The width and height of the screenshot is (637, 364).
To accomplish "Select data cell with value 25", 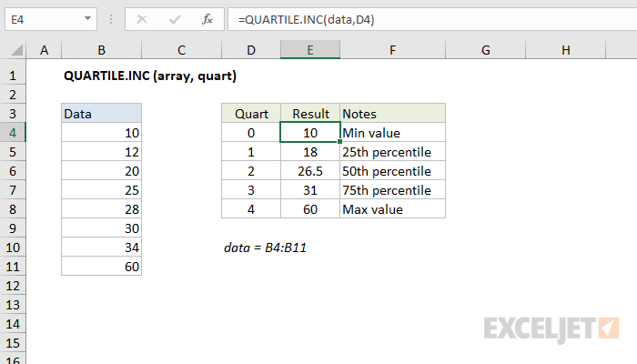I will click(x=102, y=189).
